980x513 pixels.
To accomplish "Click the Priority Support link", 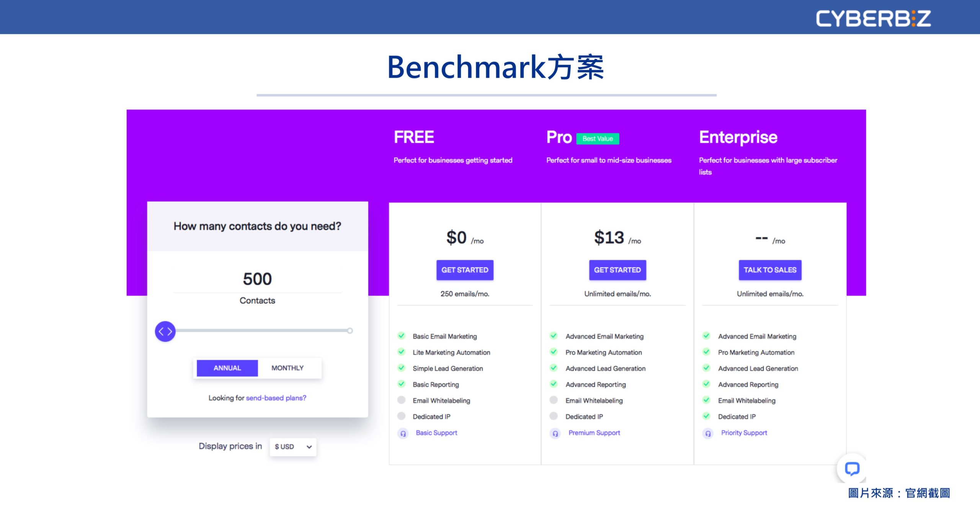I will click(x=744, y=433).
